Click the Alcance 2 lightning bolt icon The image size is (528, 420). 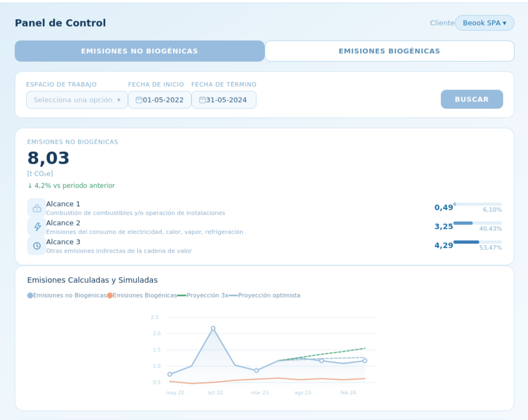(37, 227)
